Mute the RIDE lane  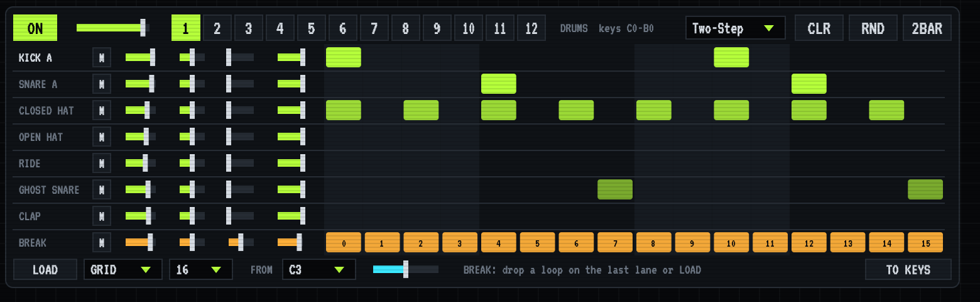tap(101, 164)
